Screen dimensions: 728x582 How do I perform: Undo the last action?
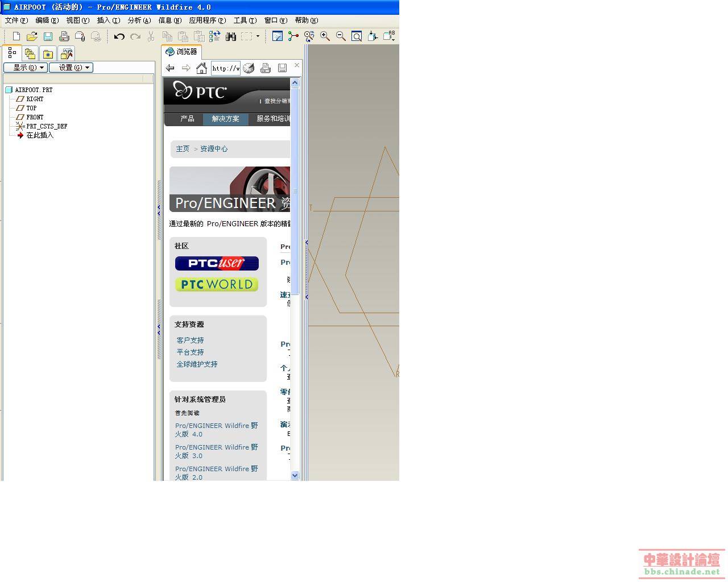(x=119, y=36)
